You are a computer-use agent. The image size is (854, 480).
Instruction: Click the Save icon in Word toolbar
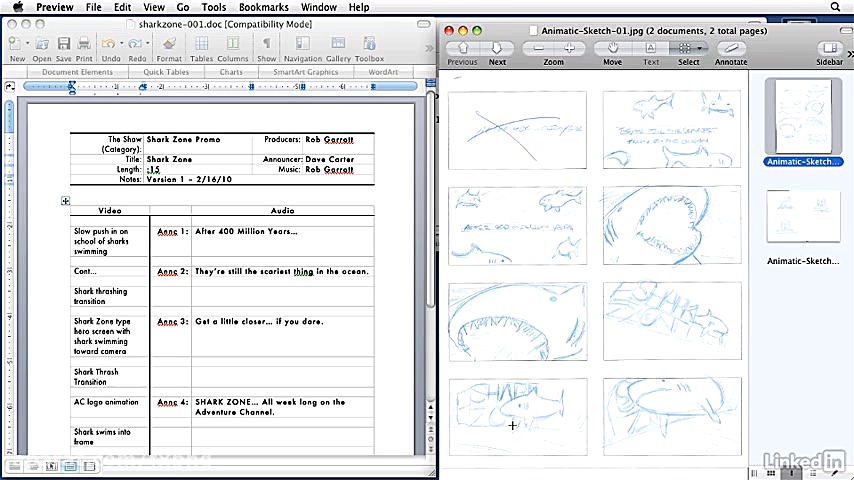[x=63, y=46]
